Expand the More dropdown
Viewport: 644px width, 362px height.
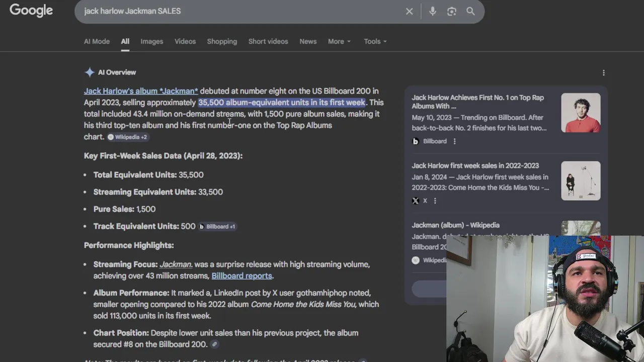point(339,41)
